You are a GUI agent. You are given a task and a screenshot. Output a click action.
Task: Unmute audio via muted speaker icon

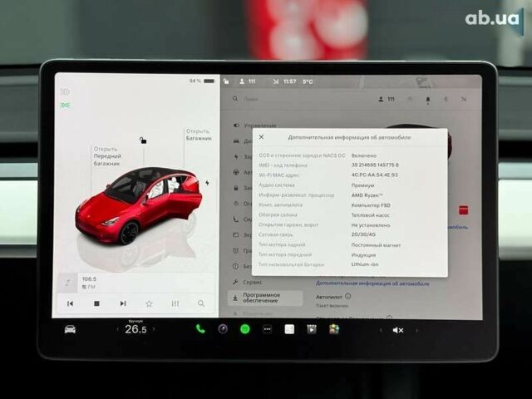[x=397, y=330]
